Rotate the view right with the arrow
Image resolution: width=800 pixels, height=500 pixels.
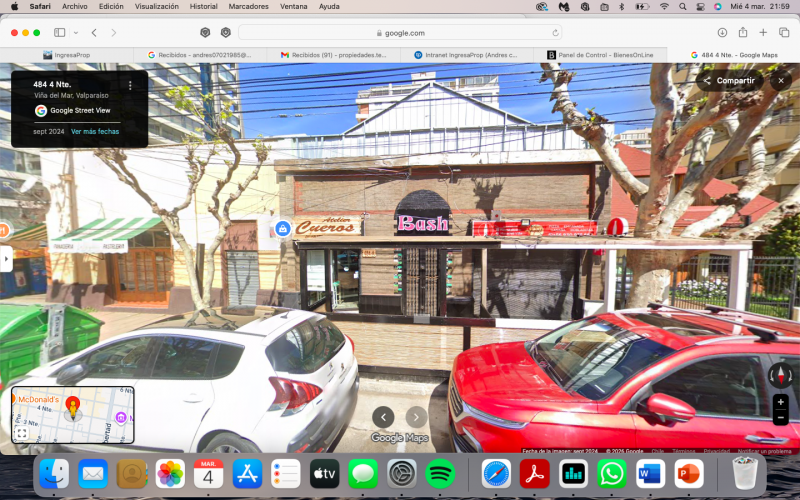[x=416, y=417]
